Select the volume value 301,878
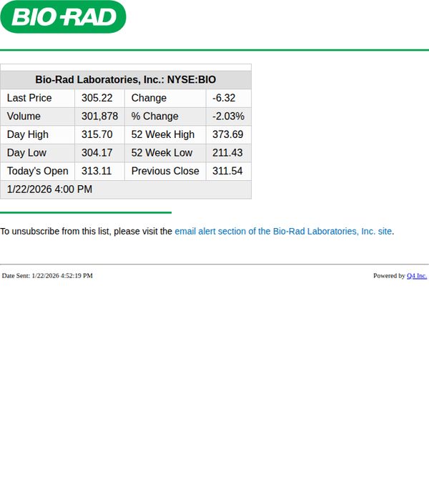 (99, 116)
